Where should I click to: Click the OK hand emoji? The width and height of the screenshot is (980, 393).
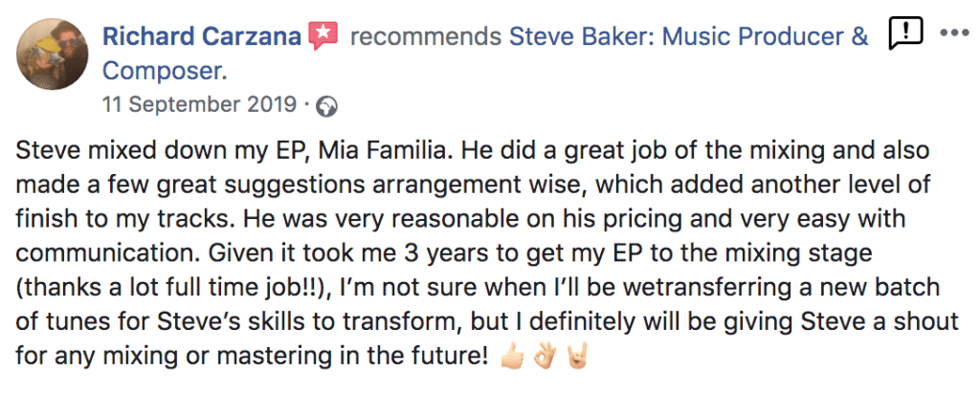[x=545, y=360]
